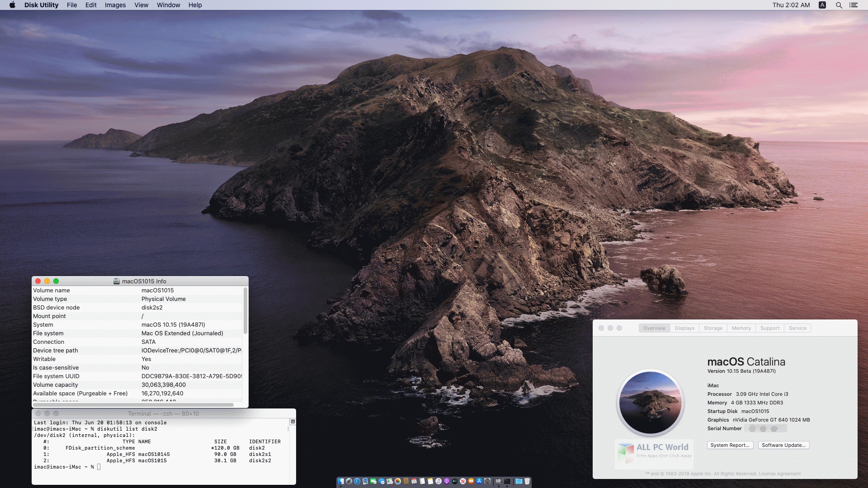Click the Storage tab in About This Mac
Image resolution: width=868 pixels, height=488 pixels.
coord(712,328)
